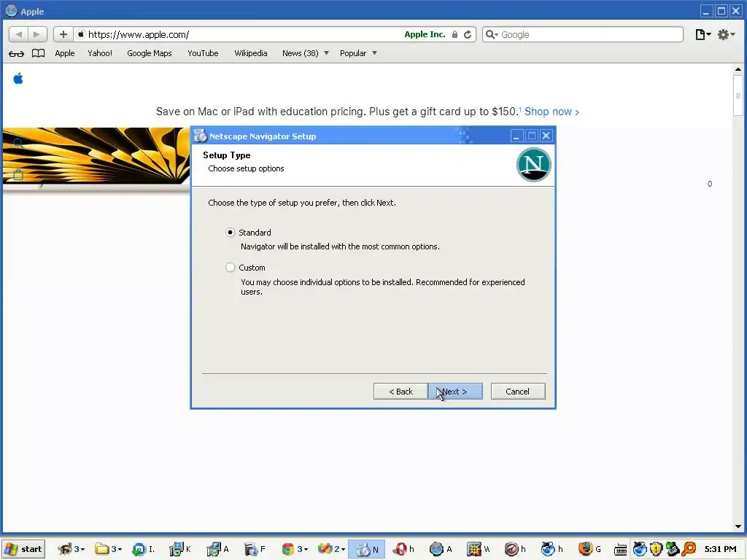Click the SeaMonkey taskbar item labeled h
Image resolution: width=747 pixels, height=560 pixels.
pyautogui.click(x=552, y=549)
